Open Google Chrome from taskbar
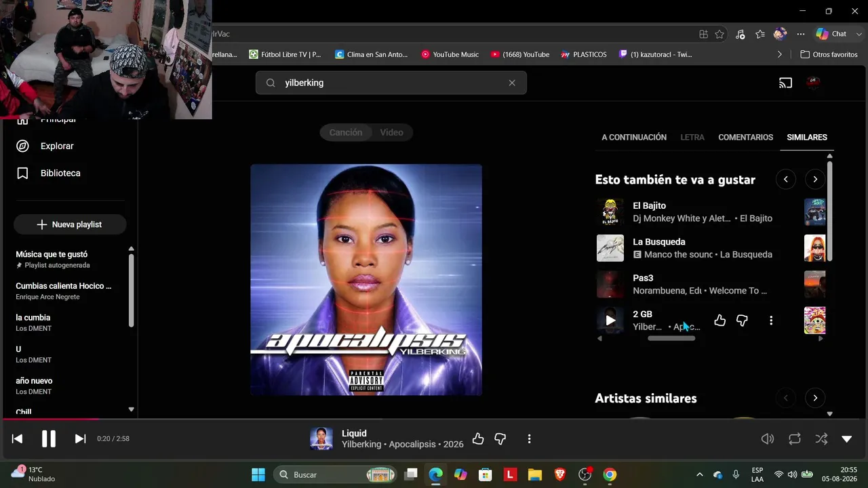868x488 pixels. 610,474
